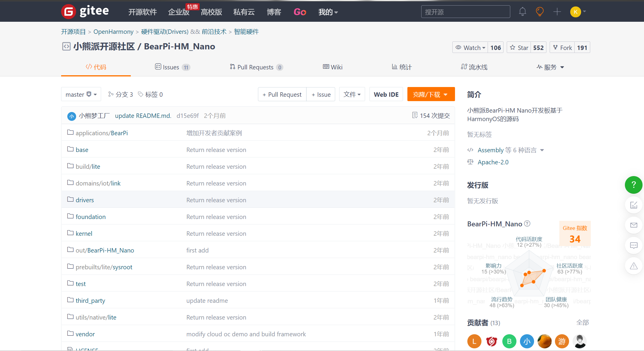
Task: Click the Apache-2.0 license link
Action: [493, 162]
